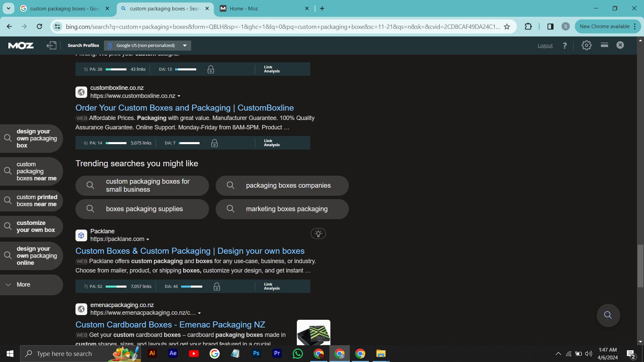The height and width of the screenshot is (362, 644).
Task: Click the lock icon in Packlane's Moz metrics bar
Action: 217,287
